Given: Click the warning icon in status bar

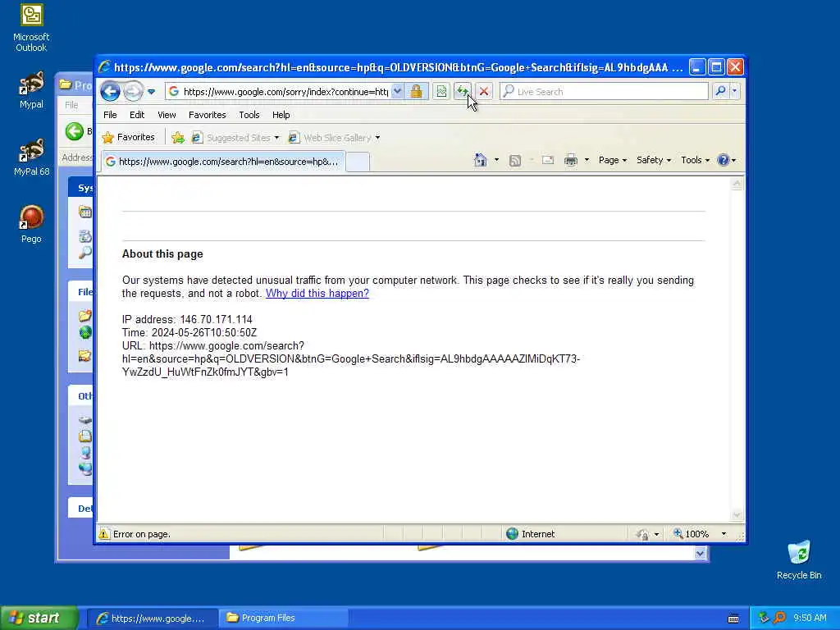Looking at the screenshot, I should (104, 534).
